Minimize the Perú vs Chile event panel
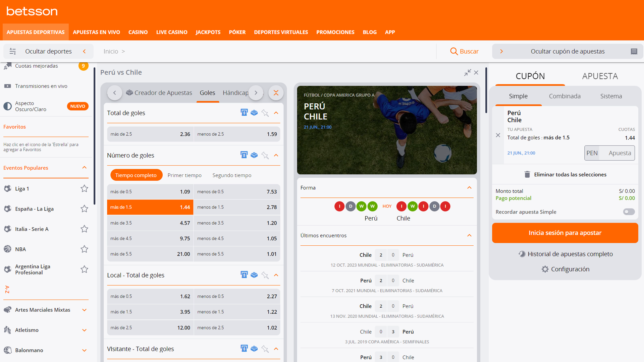The height and width of the screenshot is (362, 644). coord(468,72)
